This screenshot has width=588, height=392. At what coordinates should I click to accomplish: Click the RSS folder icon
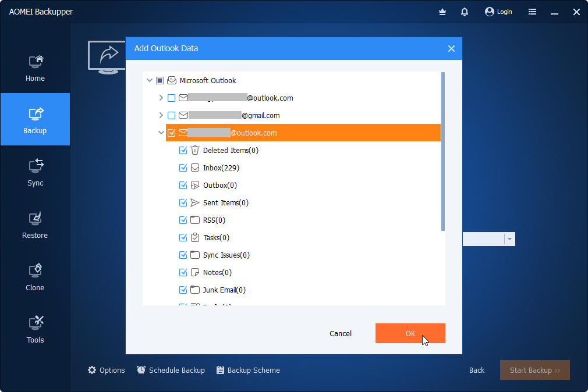[x=194, y=220]
